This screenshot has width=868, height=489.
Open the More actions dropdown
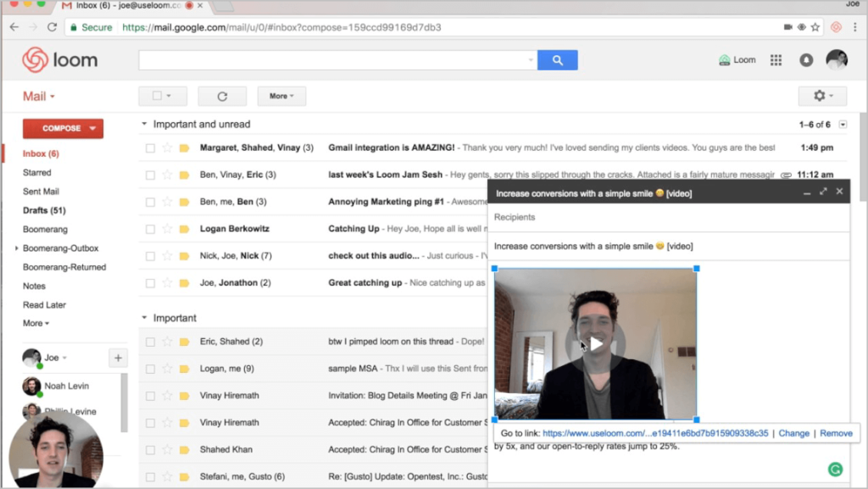pos(281,97)
